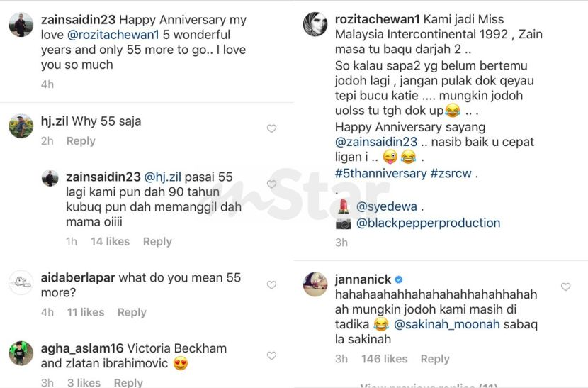Open the @sakinah_moonah mention
Image resolution: width=588 pixels, height=388 pixels.
tap(447, 324)
